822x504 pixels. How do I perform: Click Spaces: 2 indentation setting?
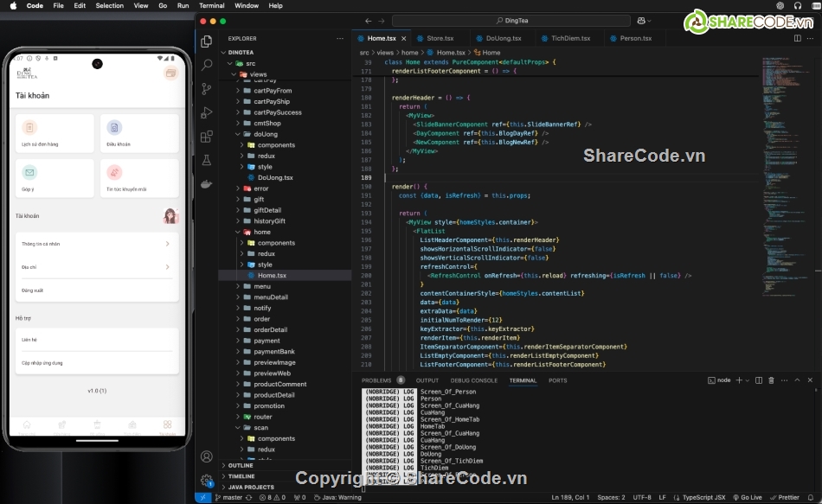coord(611,497)
